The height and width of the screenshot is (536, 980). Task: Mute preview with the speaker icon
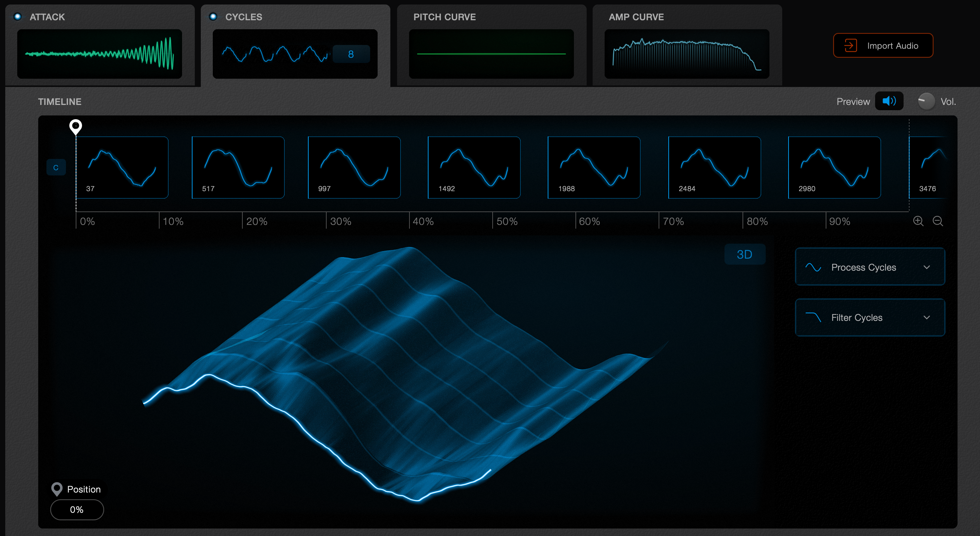[x=889, y=101]
